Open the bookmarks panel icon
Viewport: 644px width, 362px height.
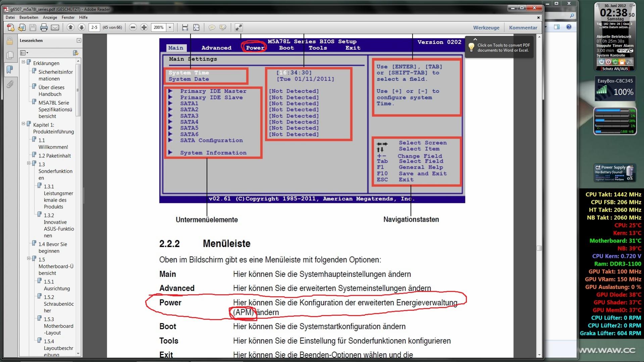click(x=10, y=69)
